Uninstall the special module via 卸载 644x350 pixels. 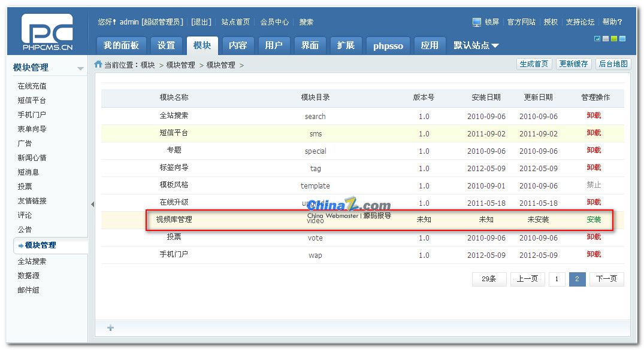coord(594,150)
